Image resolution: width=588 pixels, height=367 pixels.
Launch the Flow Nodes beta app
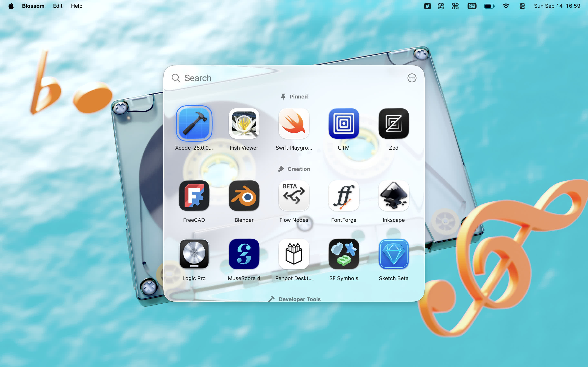coord(294,196)
